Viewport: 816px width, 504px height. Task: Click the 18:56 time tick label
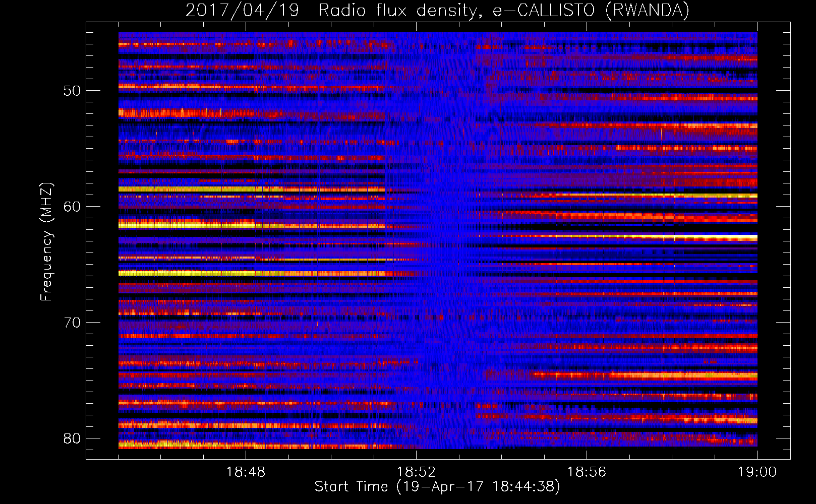pos(587,472)
